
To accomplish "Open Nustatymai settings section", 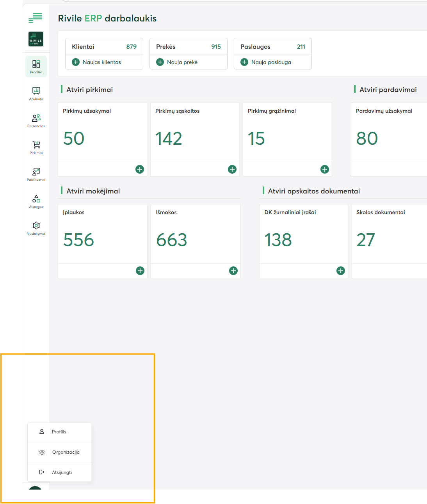I will click(36, 228).
